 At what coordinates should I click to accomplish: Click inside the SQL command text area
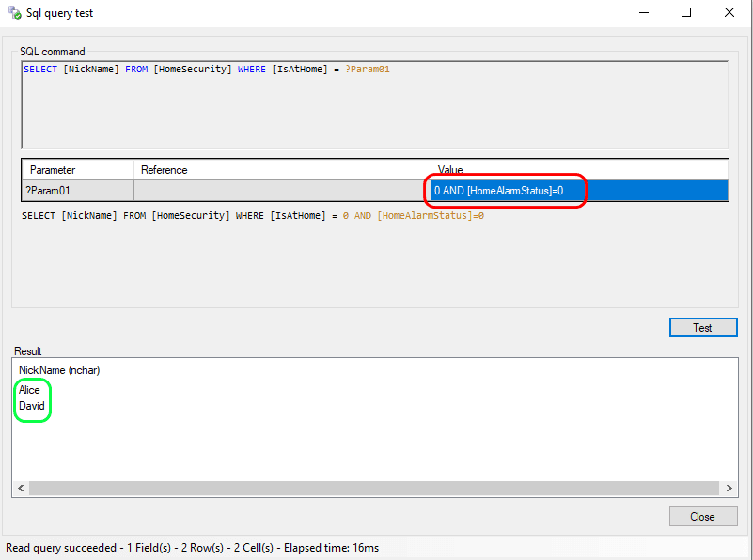coord(374,108)
